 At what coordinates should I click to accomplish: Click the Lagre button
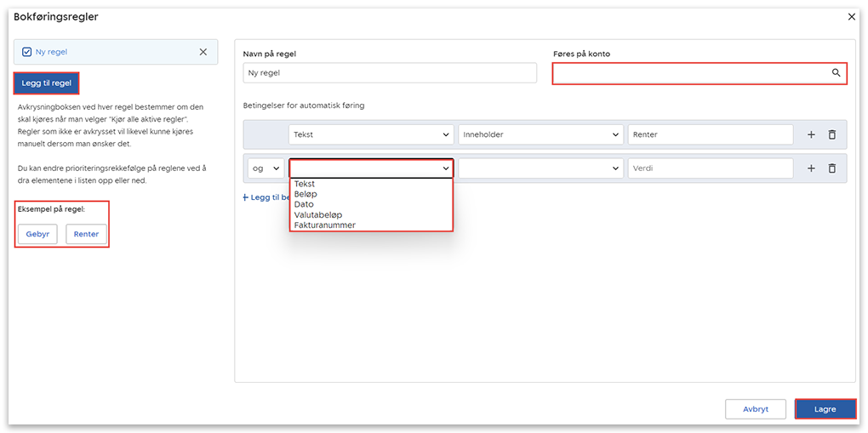[x=825, y=409]
